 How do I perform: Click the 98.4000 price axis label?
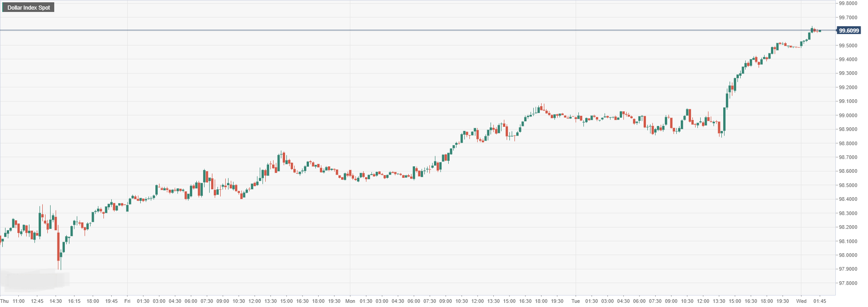click(x=848, y=199)
